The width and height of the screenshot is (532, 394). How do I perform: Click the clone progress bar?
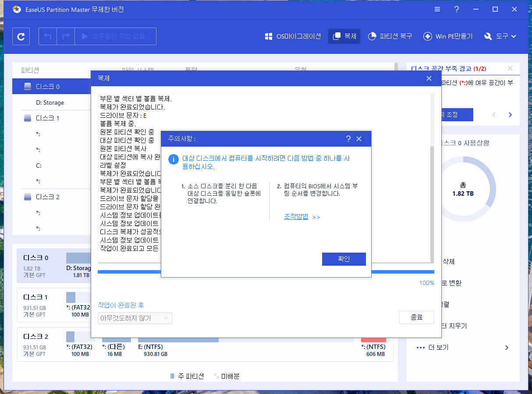pyautogui.click(x=266, y=272)
